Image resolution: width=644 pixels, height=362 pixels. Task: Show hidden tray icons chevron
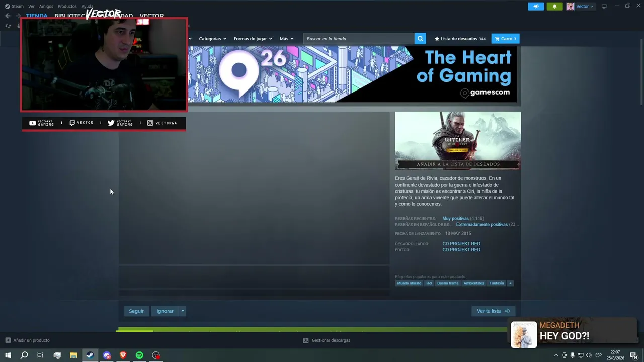tap(556, 355)
